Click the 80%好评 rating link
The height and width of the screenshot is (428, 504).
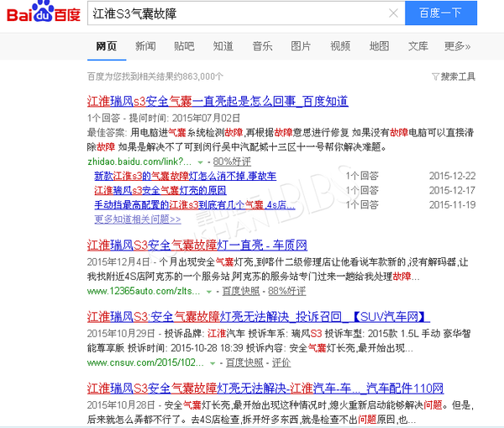[x=232, y=161]
